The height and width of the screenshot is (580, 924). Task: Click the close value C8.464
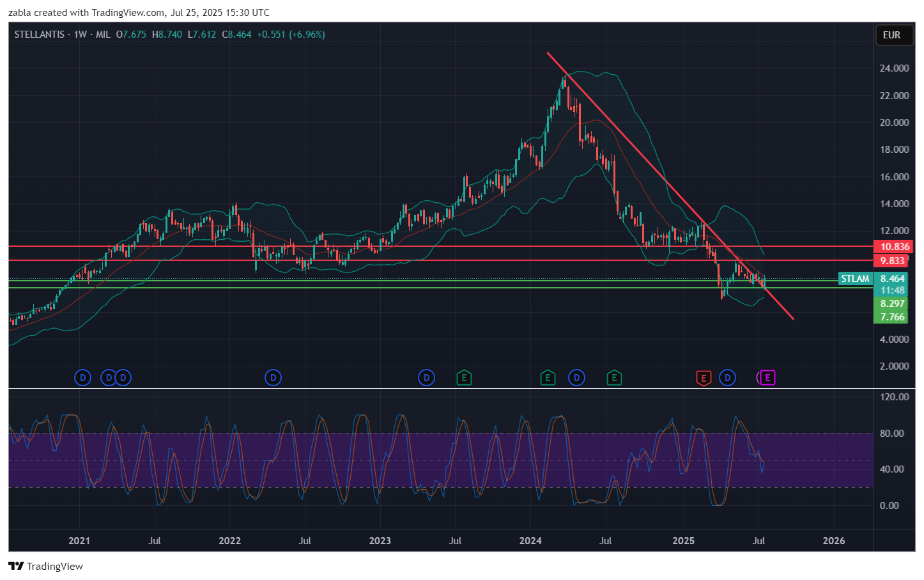tap(236, 35)
